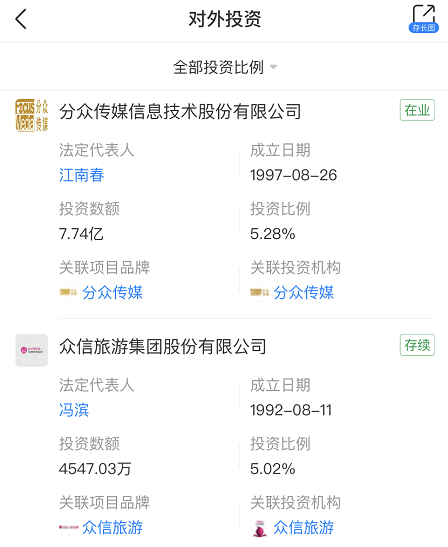Click the Focus Media company logo
The width and height of the screenshot is (448, 547).
tap(31, 115)
